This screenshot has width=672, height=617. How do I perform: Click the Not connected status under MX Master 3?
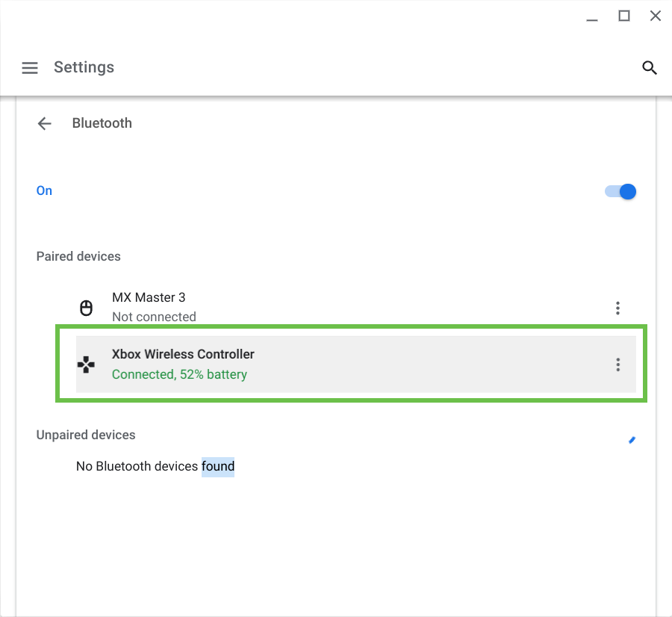(154, 316)
